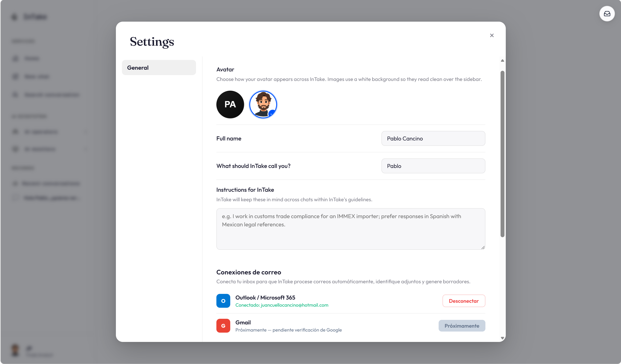Click the Outlook blue logo icon
Image resolution: width=621 pixels, height=364 pixels.
[x=223, y=301]
